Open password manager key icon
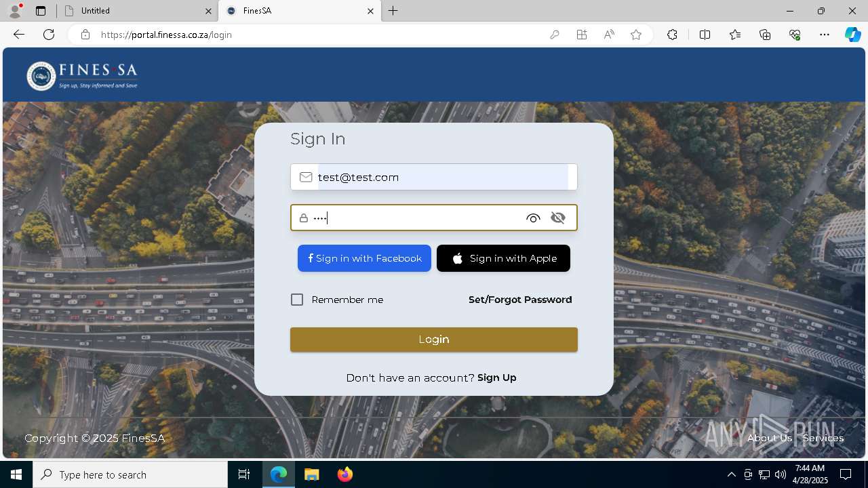This screenshot has width=868, height=488. [555, 35]
